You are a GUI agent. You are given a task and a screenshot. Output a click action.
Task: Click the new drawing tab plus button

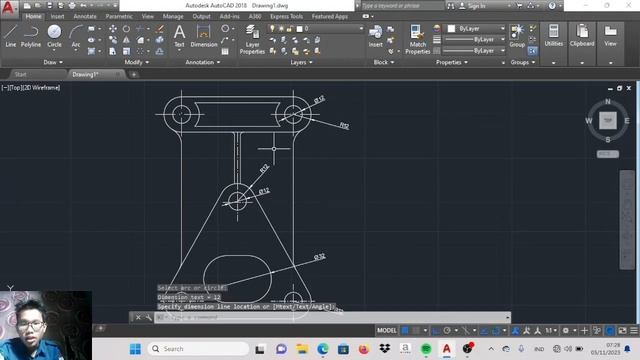coord(133,74)
